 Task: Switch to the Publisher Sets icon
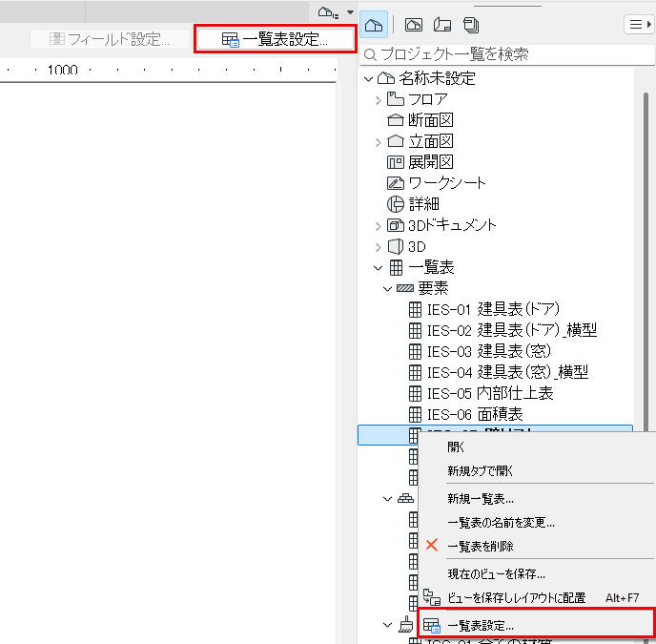click(471, 25)
